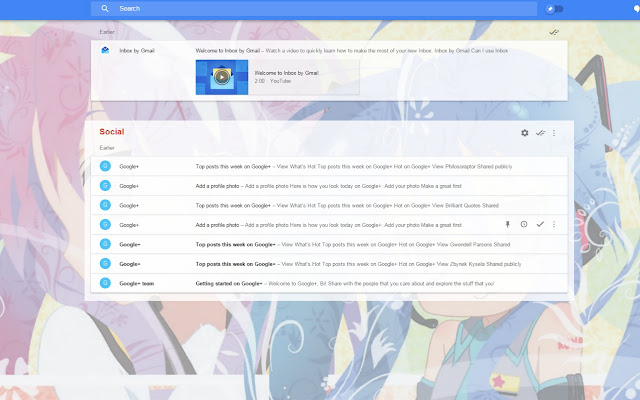This screenshot has height=400, width=640.
Task: Focus the Search input field
Action: pos(313,9)
